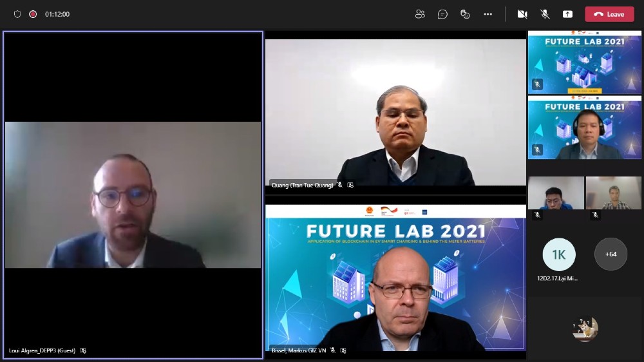Viewport: 644px width, 362px height.
Task: Toggle the camera on or off
Action: (x=522, y=14)
